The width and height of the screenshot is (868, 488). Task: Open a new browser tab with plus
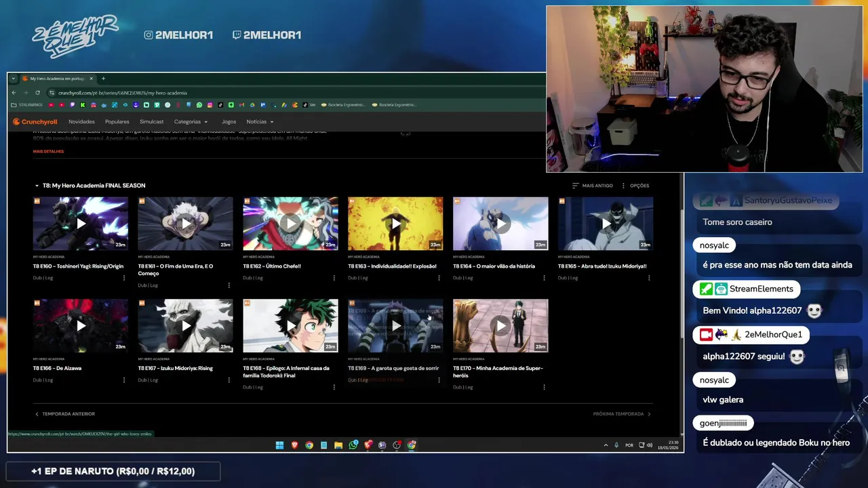(103, 79)
